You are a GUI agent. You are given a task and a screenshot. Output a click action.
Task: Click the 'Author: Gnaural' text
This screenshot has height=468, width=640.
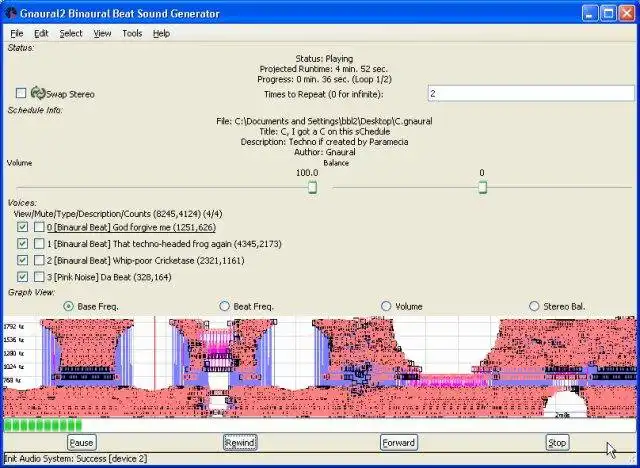[x=324, y=152]
